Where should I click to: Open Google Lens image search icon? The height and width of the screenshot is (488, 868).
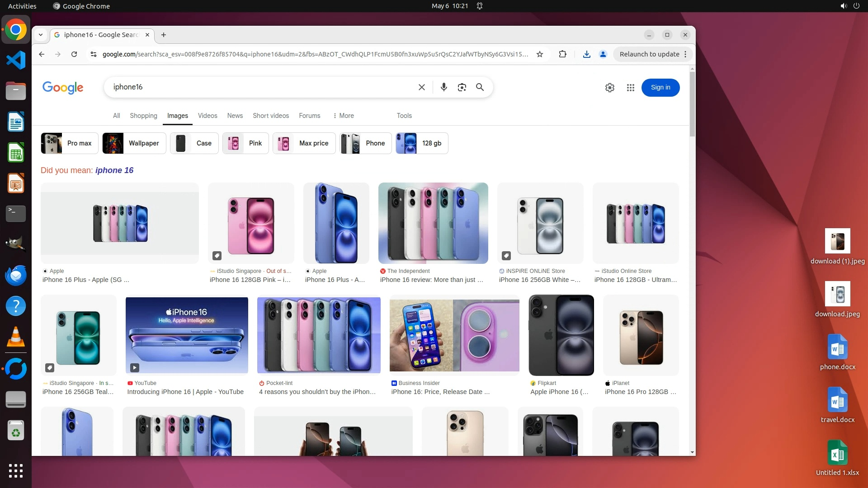[462, 87]
